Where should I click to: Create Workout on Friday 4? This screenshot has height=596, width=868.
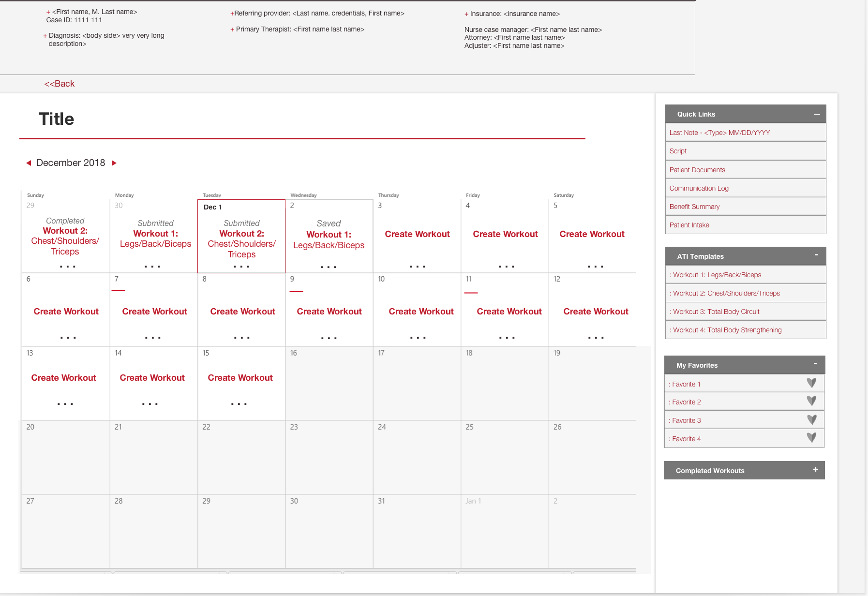(505, 234)
